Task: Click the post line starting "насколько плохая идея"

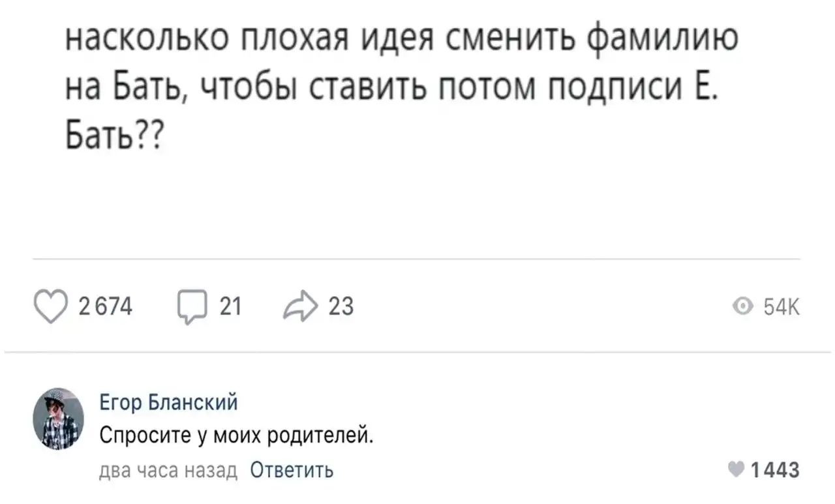Action: 402,41
